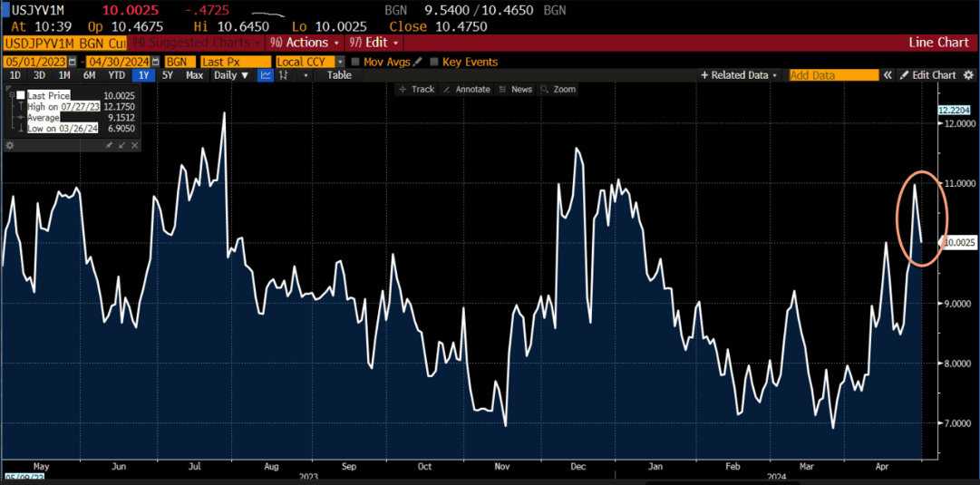
Task: Open the 97) Edit menu
Action: [x=375, y=43]
